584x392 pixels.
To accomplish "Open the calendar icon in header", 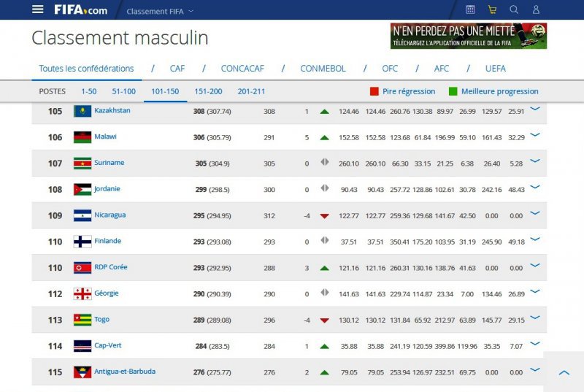I will (470, 9).
